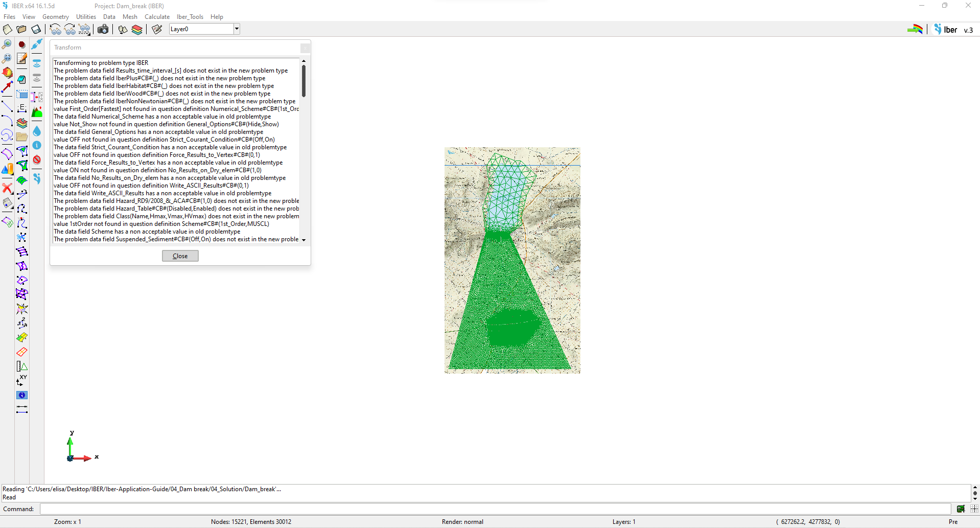
Task: Open the Calculate menu
Action: (x=157, y=17)
